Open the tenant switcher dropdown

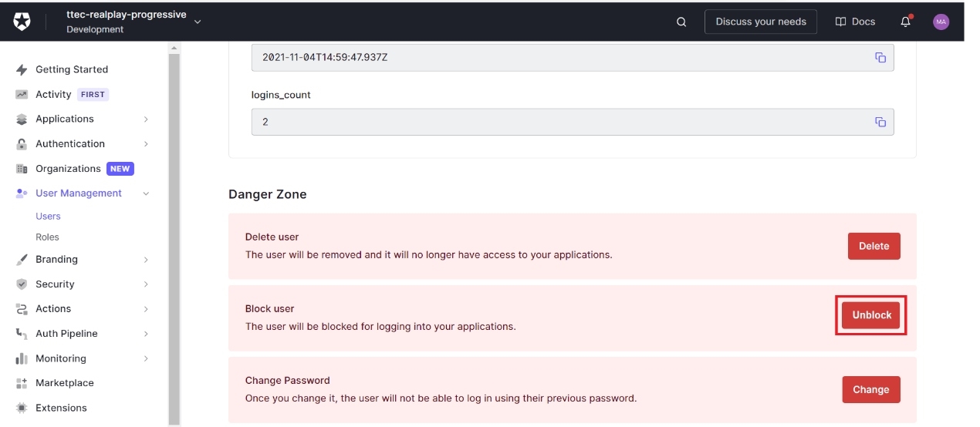pos(198,22)
